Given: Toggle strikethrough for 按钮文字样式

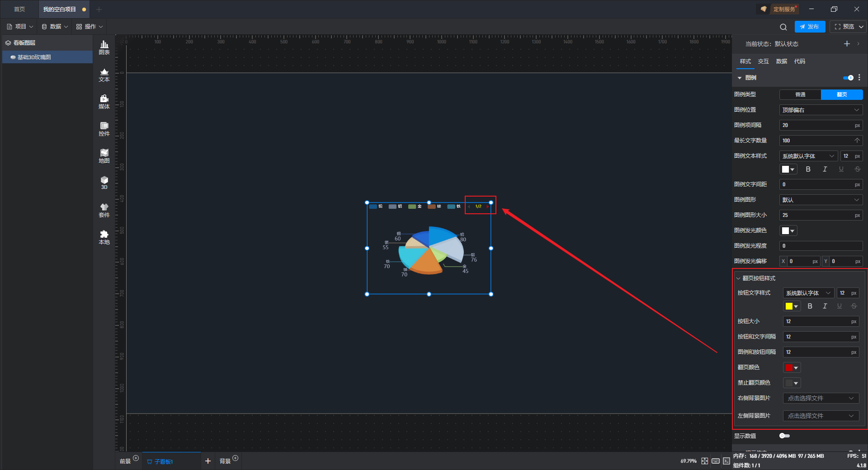Looking at the screenshot, I should (854, 306).
